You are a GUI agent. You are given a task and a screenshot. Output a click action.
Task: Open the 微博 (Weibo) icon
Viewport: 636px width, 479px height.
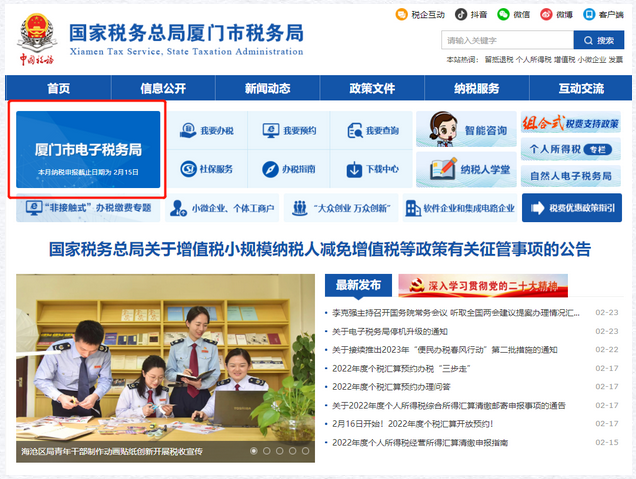(546, 15)
